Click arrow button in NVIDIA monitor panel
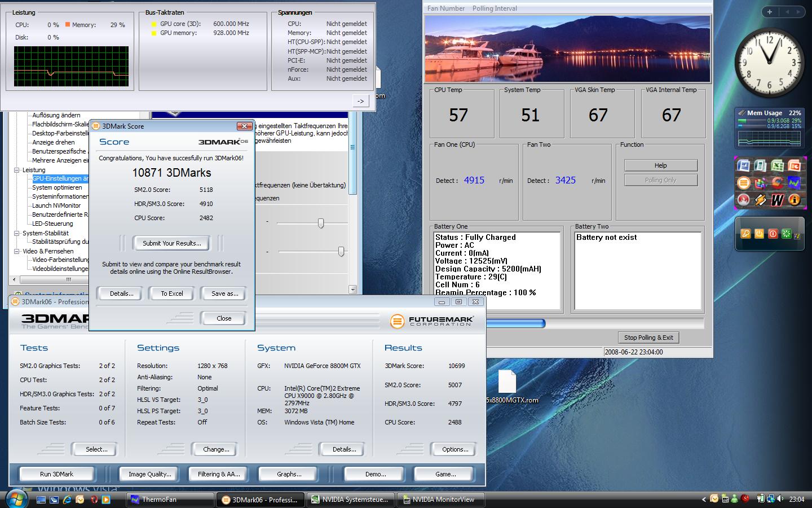The width and height of the screenshot is (812, 508). click(x=361, y=101)
